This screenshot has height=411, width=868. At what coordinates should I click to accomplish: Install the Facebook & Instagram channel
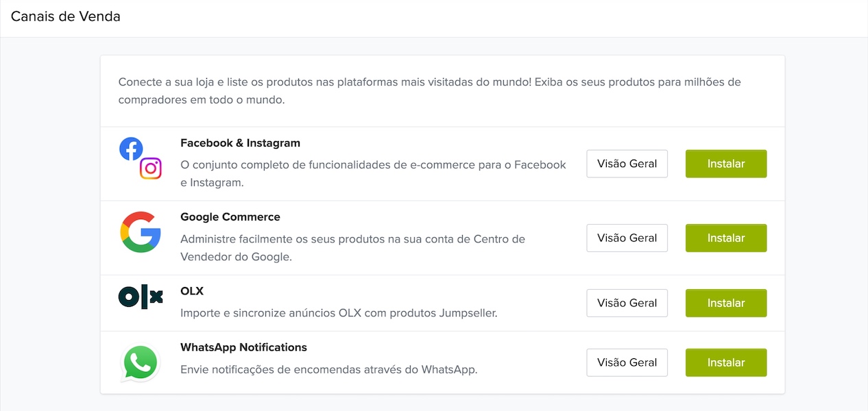click(x=726, y=164)
